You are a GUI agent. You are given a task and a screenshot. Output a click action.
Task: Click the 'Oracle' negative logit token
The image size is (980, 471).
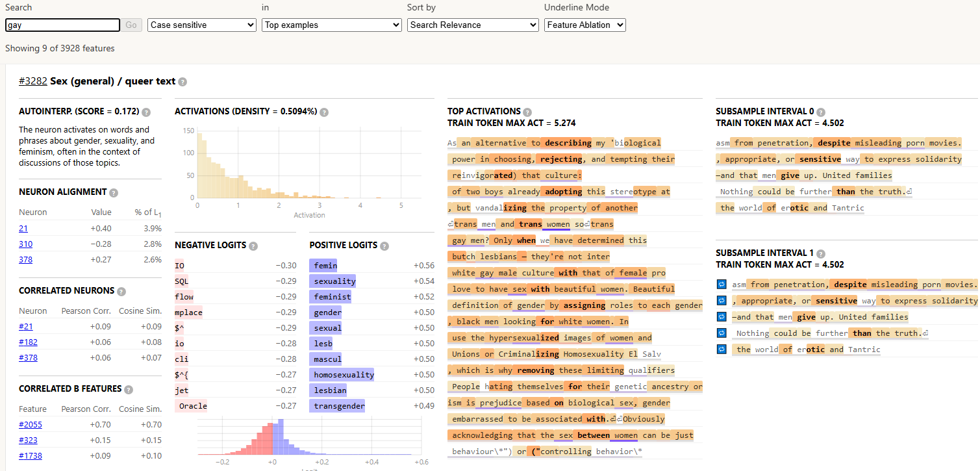click(x=191, y=406)
